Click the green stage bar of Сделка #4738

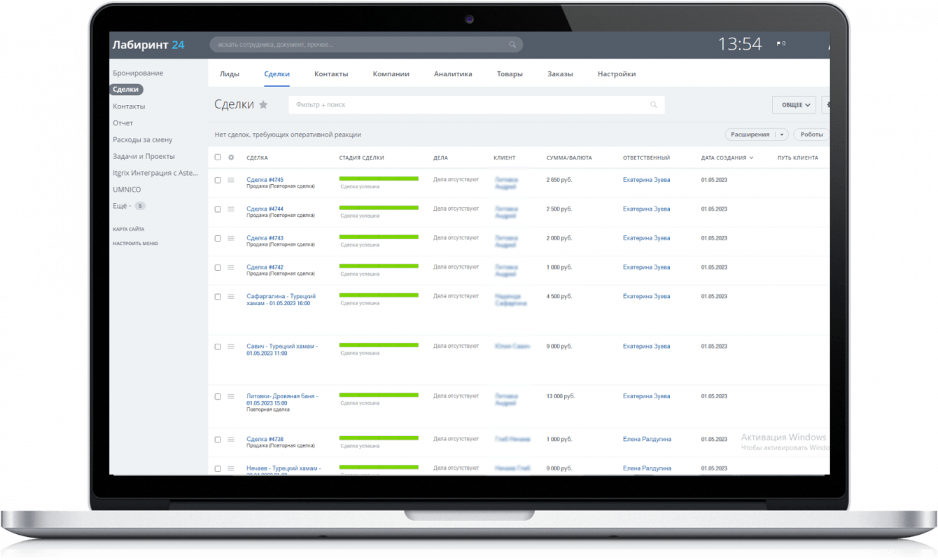tap(379, 438)
